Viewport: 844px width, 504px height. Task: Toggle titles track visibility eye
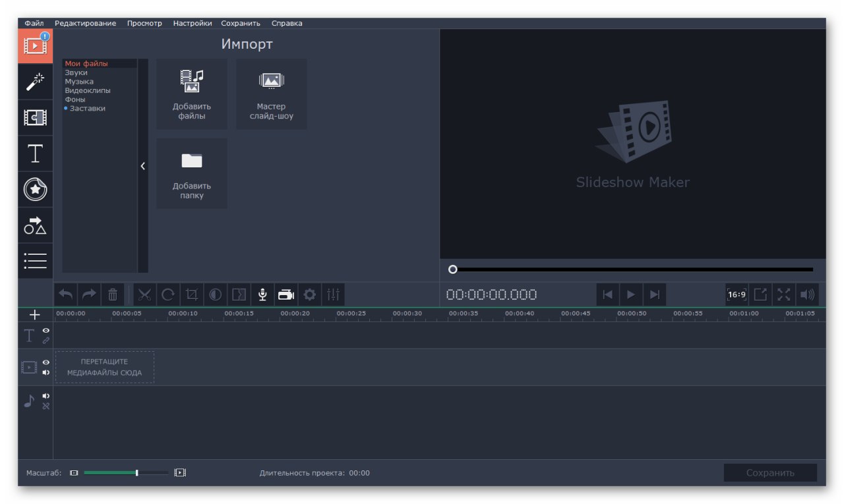coord(46,331)
